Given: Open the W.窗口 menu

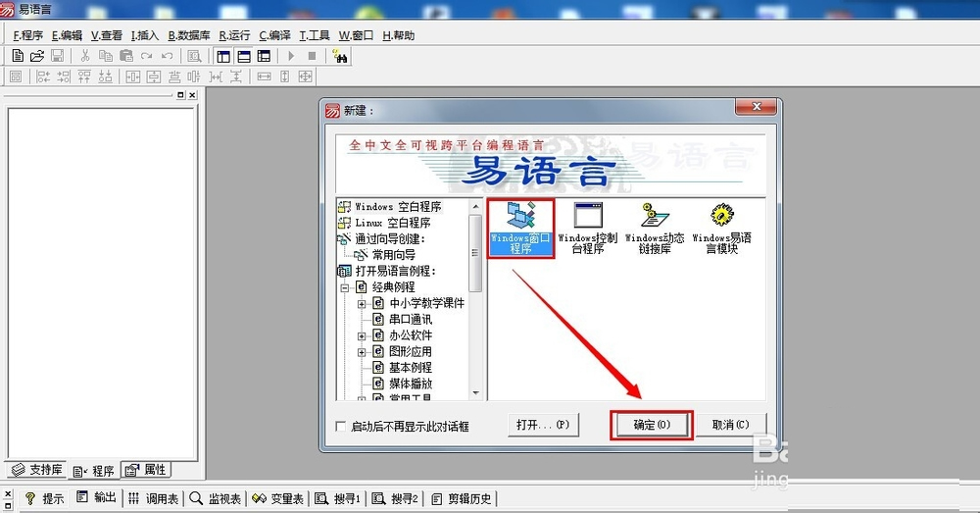Looking at the screenshot, I should 356,35.
